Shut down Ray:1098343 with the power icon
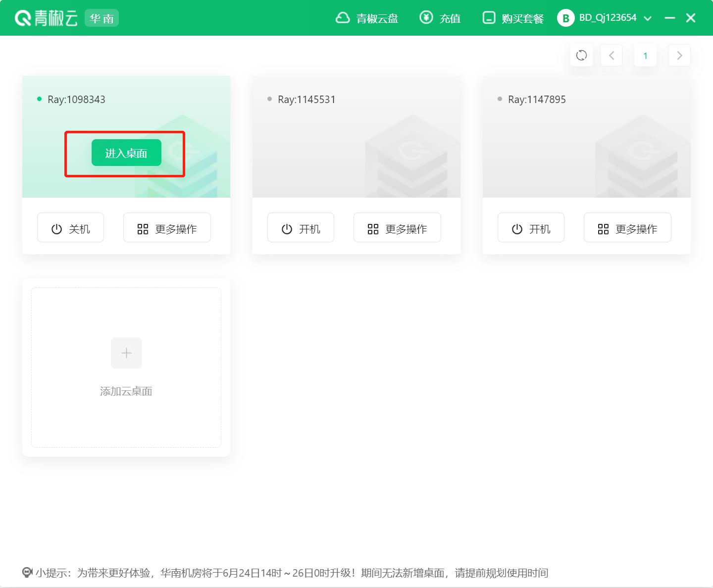The image size is (713, 588). pos(70,227)
